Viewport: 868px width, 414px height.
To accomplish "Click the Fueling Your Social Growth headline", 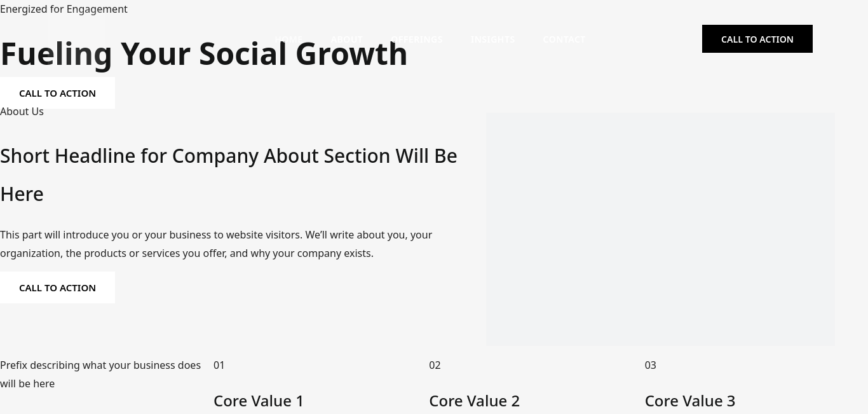I will point(204,53).
